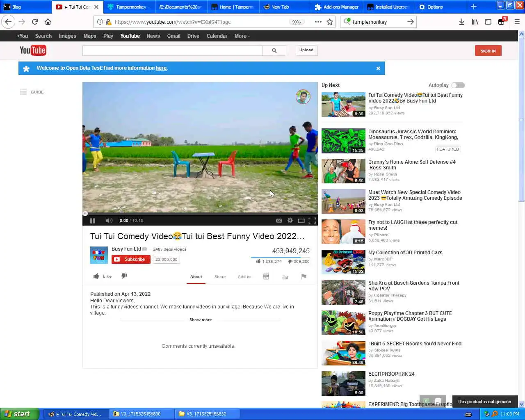Open Granny's Home Alone video thumbnail

(343, 171)
